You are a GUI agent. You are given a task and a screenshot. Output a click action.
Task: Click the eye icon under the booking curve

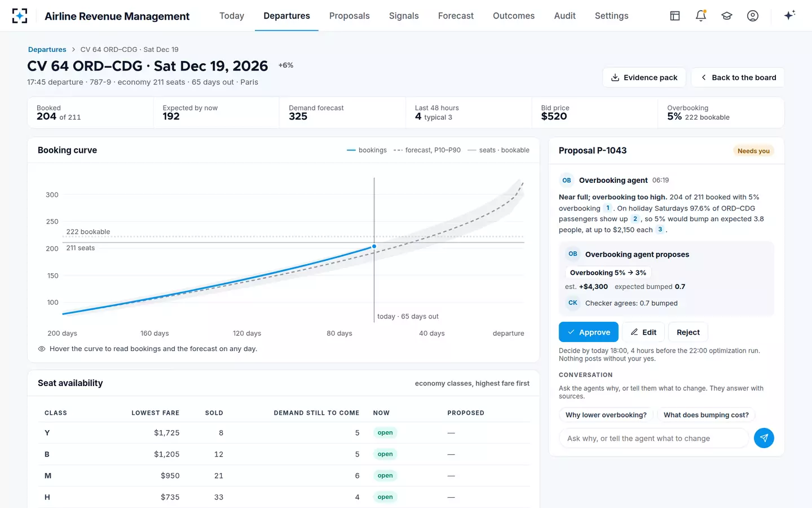(42, 349)
